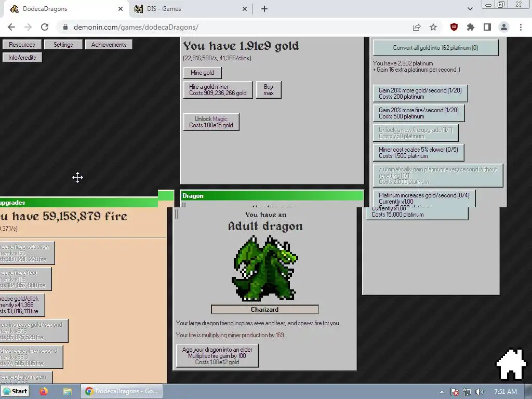This screenshot has height=399, width=532.
Task: View site info via the lock icon
Action: (x=65, y=27)
